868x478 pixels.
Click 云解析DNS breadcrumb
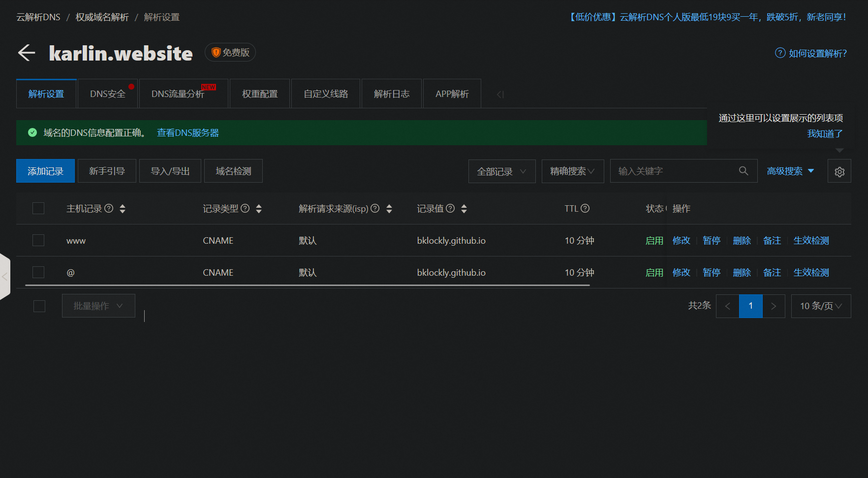pyautogui.click(x=38, y=17)
